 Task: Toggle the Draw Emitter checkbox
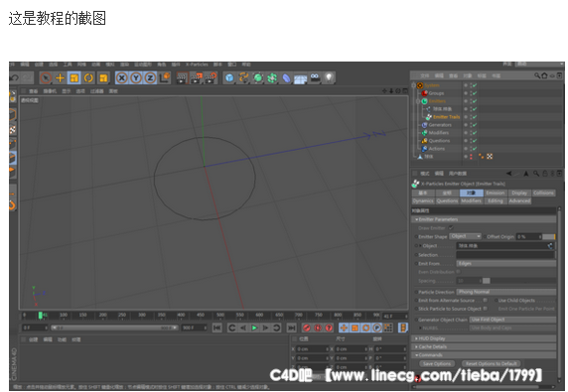click(451, 228)
